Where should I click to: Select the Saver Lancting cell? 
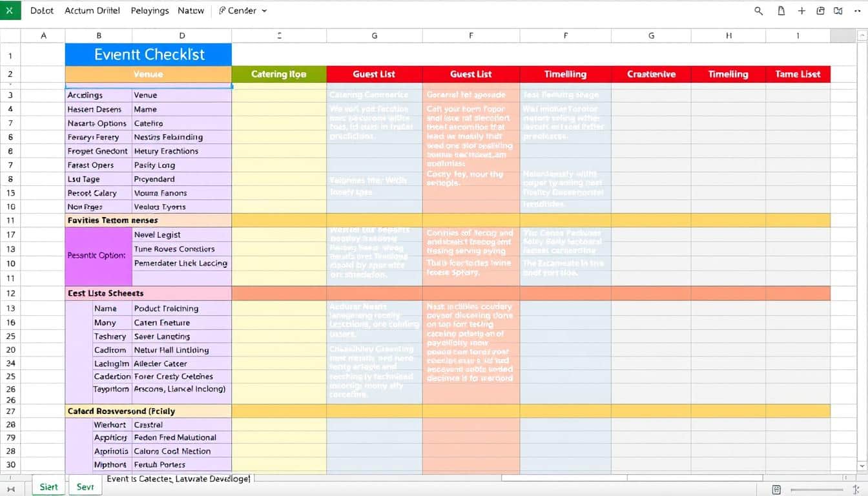(182, 336)
